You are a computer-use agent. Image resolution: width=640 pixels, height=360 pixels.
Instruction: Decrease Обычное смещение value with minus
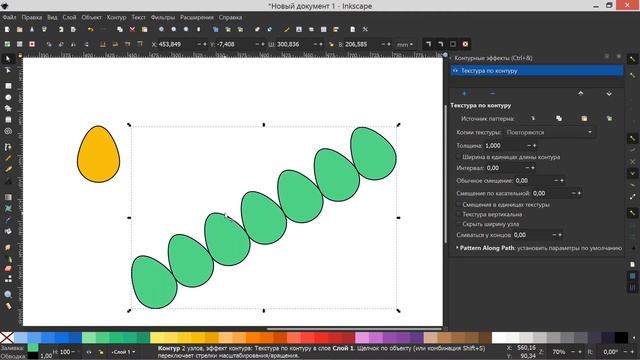[556, 180]
